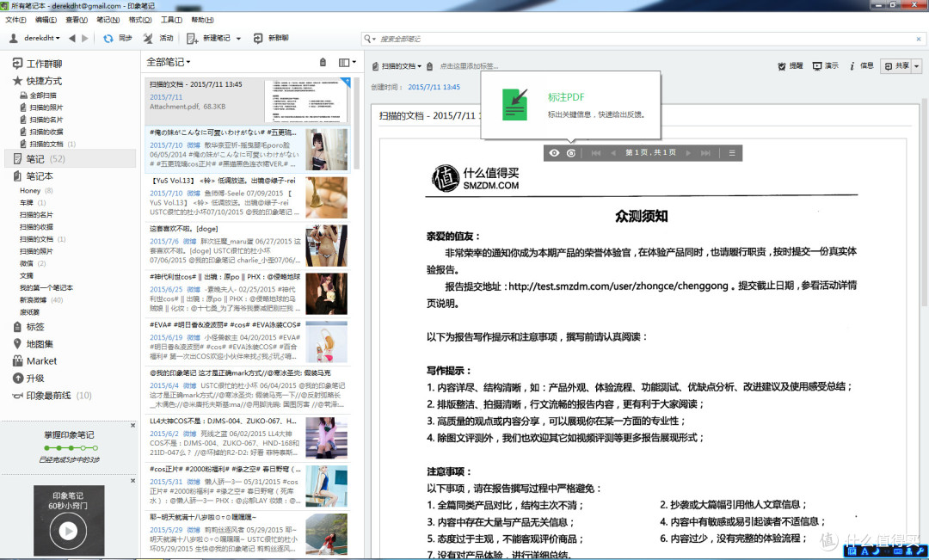Close the 60秒小窍门 video panel

pyautogui.click(x=132, y=481)
